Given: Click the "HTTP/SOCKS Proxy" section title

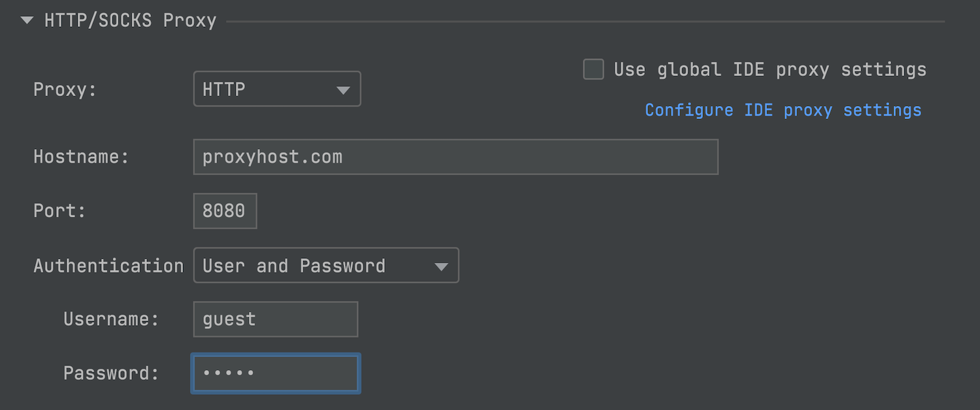Looking at the screenshot, I should [130, 21].
